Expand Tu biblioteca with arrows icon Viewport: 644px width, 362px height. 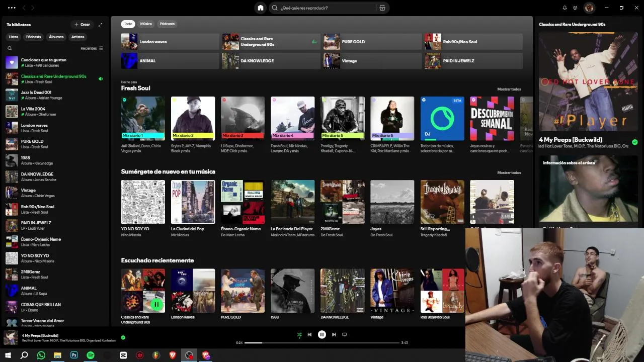(100, 25)
